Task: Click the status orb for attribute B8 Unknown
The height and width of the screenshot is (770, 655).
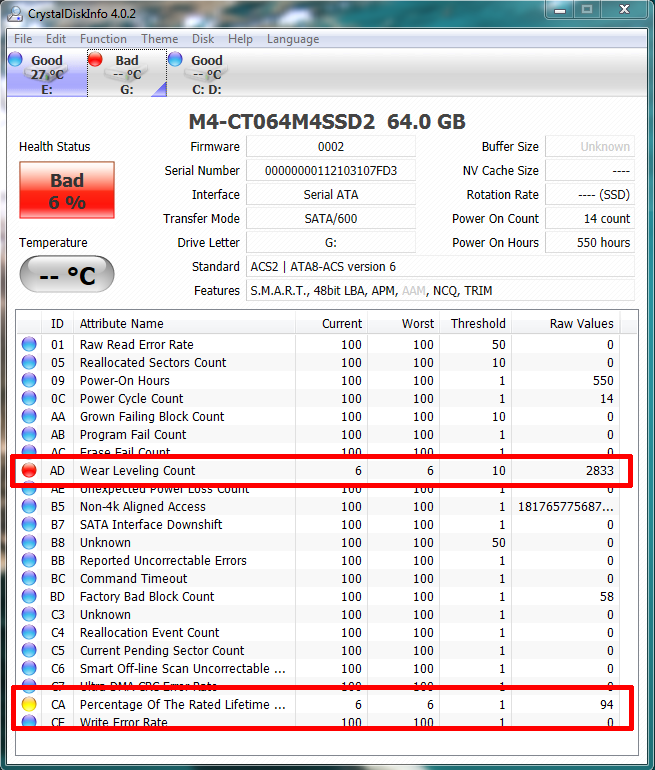Action: [29, 543]
